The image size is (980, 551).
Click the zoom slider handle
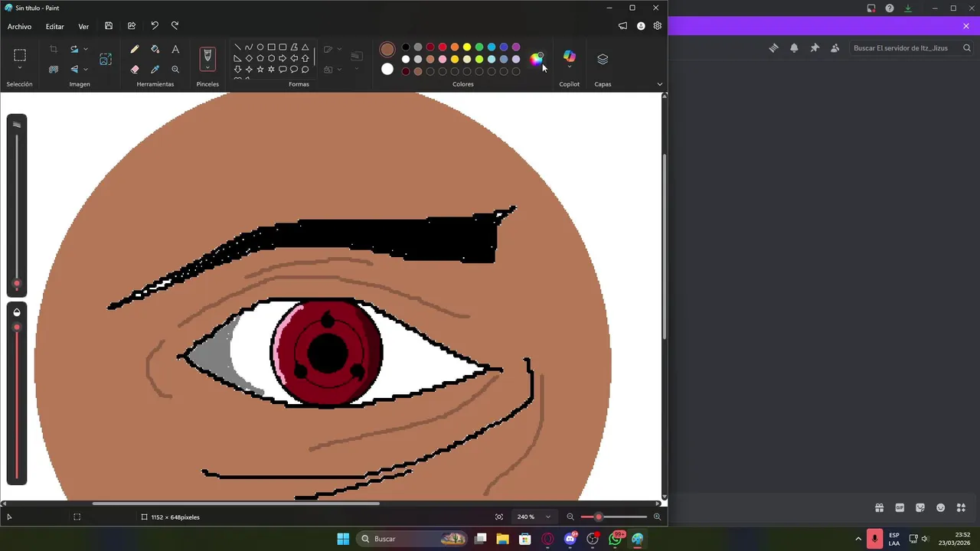pos(599,517)
